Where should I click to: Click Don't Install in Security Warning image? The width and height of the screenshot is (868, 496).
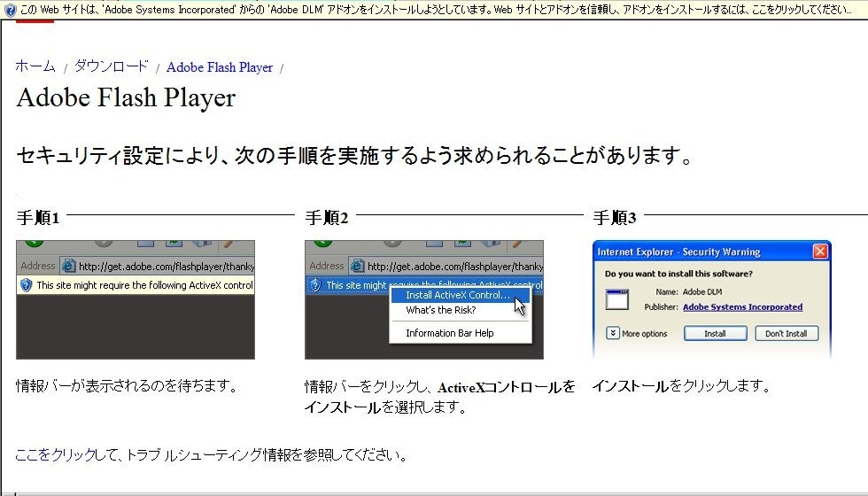(x=787, y=333)
